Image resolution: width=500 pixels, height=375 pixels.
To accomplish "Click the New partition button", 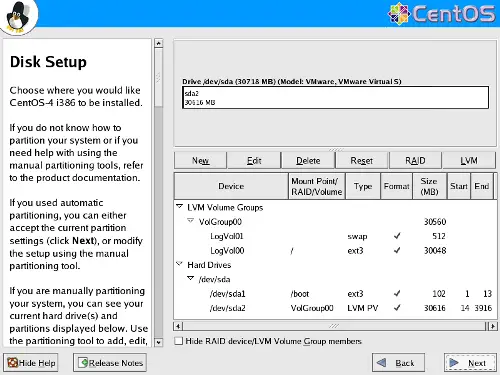I will click(200, 161).
